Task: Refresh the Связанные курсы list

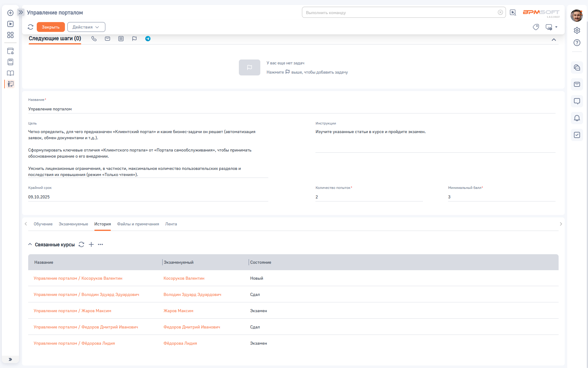Action: [x=81, y=244]
